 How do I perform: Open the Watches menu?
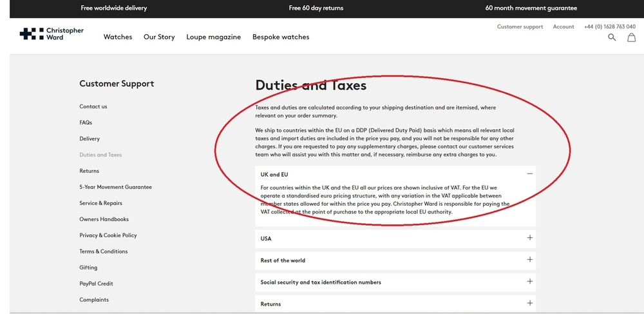[x=118, y=37]
